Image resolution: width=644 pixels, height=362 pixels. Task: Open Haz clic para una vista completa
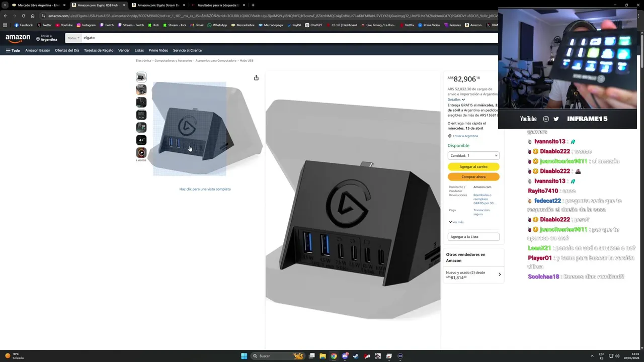click(x=205, y=189)
